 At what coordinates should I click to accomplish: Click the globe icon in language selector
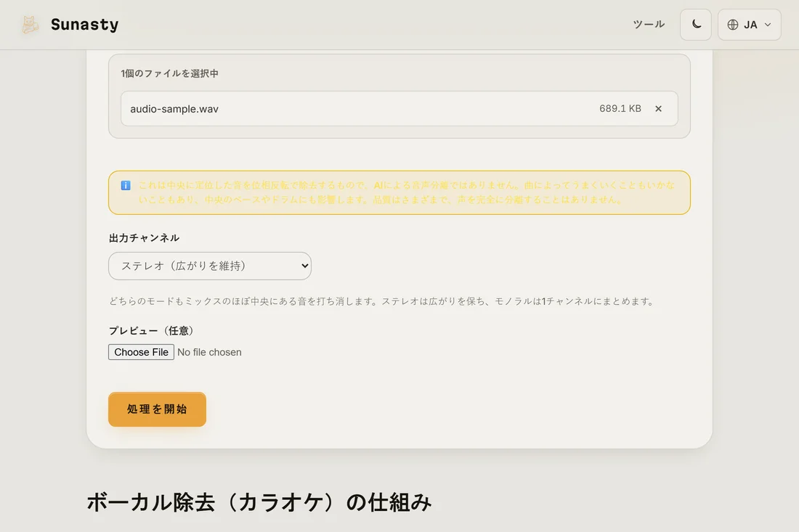point(733,25)
